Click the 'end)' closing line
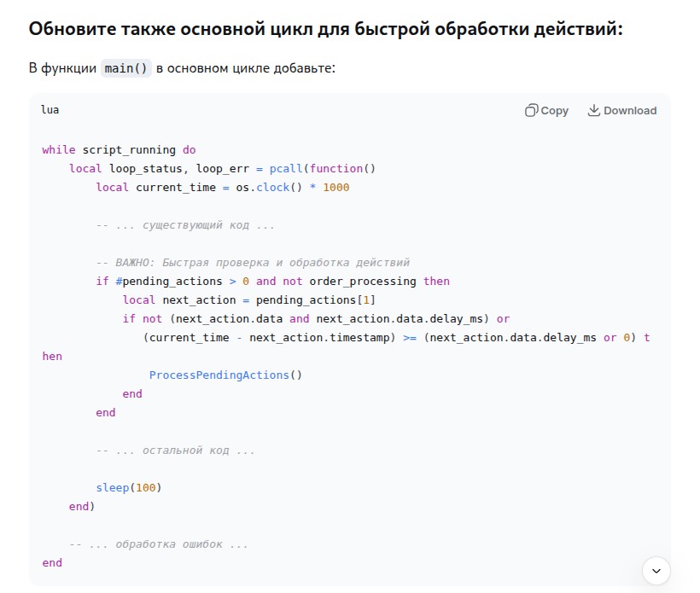The image size is (700, 593). 82,506
